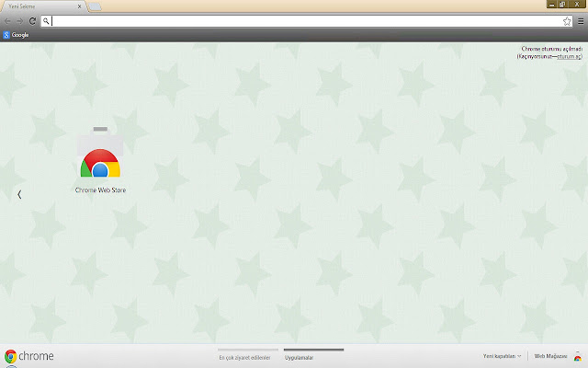Click the search magnifier in the address bar
Screen dimensions: 588x368
pyautogui.click(x=46, y=21)
